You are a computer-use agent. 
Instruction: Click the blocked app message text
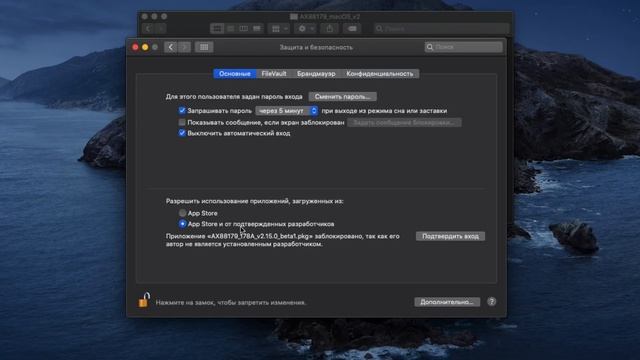coord(282,240)
